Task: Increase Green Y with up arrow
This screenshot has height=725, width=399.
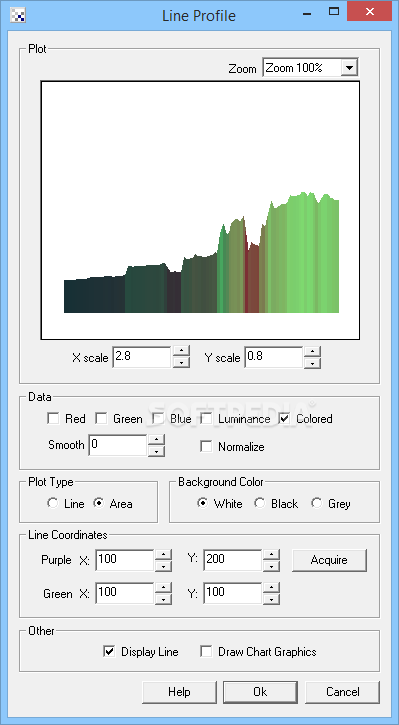Action: click(271, 588)
